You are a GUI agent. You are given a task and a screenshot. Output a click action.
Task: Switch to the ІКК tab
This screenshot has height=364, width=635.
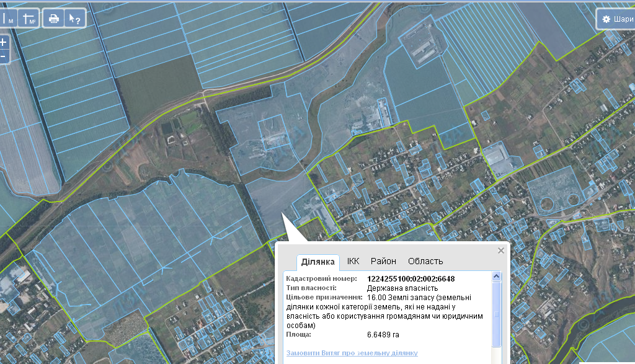pos(353,261)
